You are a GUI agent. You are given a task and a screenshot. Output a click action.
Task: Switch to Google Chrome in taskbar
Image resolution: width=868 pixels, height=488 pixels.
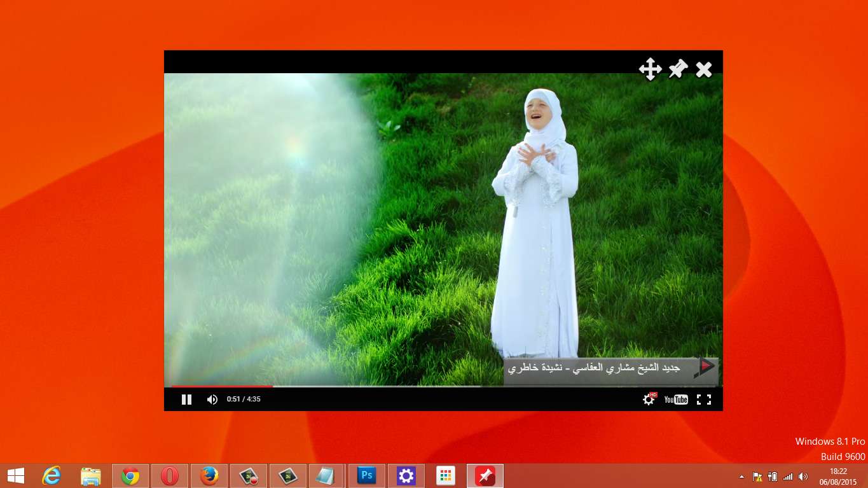tap(130, 475)
